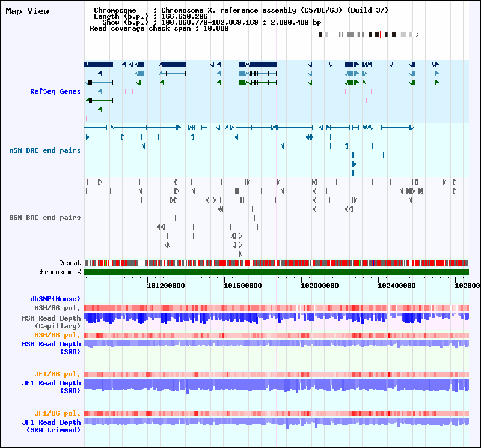Click the MSM BAC end pairs label

tap(44, 150)
